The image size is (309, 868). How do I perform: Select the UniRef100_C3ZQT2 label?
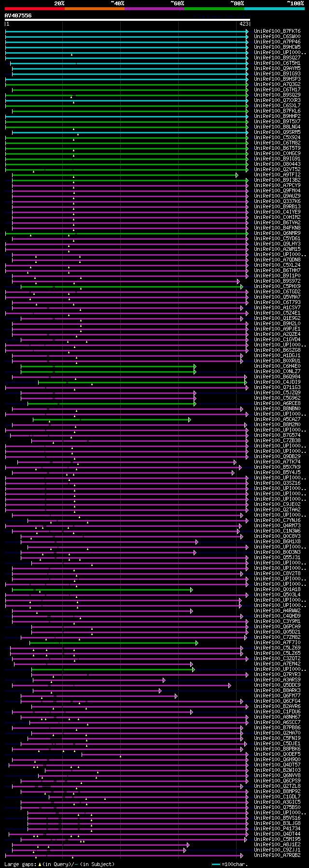277,658
